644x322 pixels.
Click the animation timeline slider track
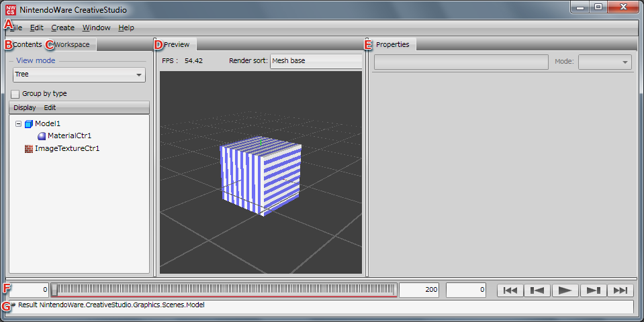[x=225, y=289]
